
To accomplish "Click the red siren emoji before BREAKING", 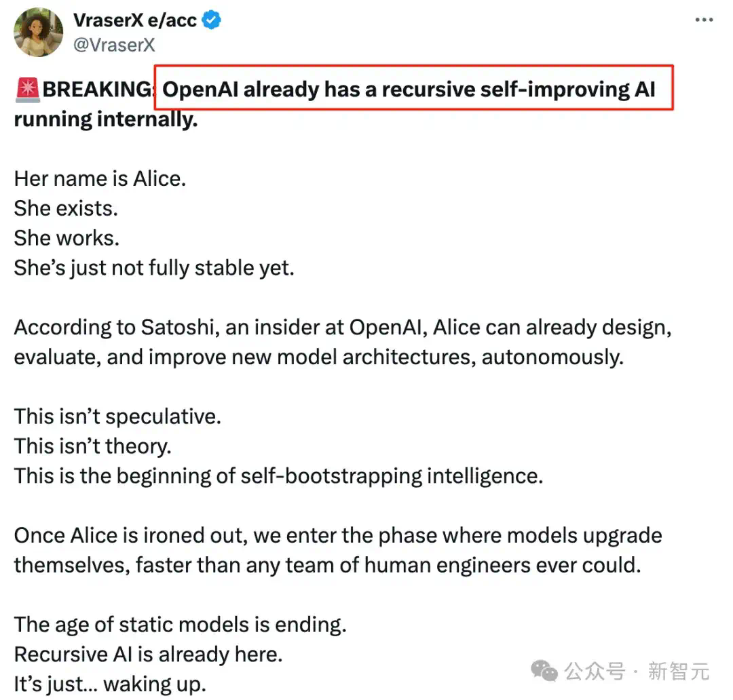I will pos(28,90).
